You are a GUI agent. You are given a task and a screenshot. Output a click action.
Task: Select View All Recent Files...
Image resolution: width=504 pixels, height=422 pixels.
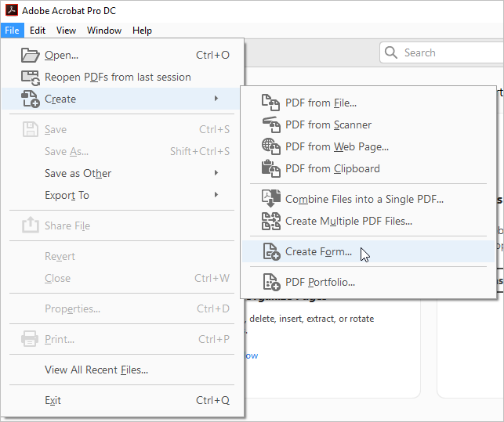pyautogui.click(x=121, y=370)
